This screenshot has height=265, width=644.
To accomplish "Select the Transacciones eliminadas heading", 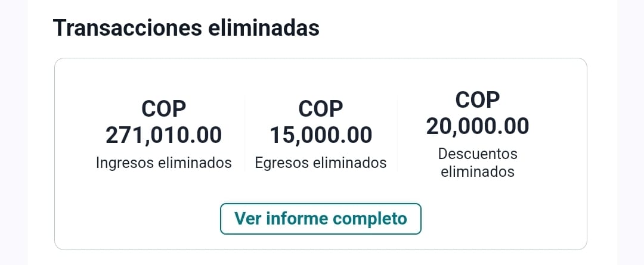I will coord(186,28).
